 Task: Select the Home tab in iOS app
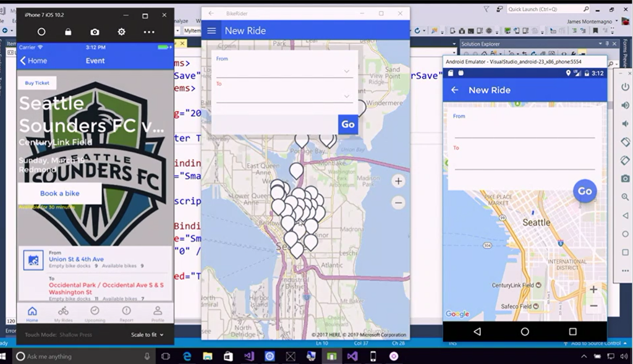pyautogui.click(x=32, y=313)
